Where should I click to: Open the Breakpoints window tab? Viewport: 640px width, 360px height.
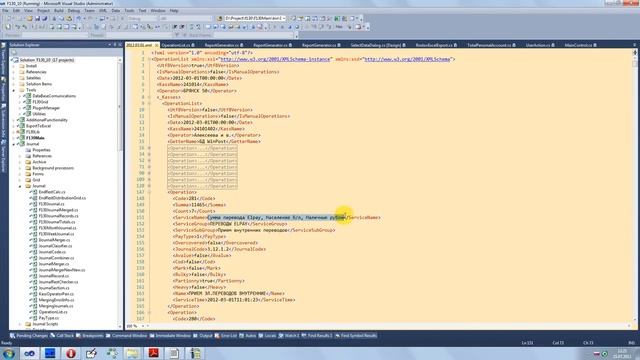coord(90,336)
